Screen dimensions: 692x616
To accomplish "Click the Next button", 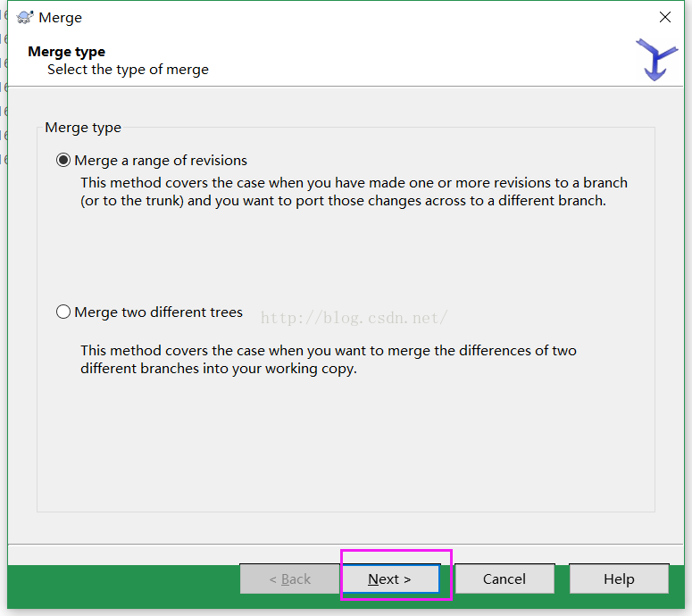I will click(x=390, y=579).
